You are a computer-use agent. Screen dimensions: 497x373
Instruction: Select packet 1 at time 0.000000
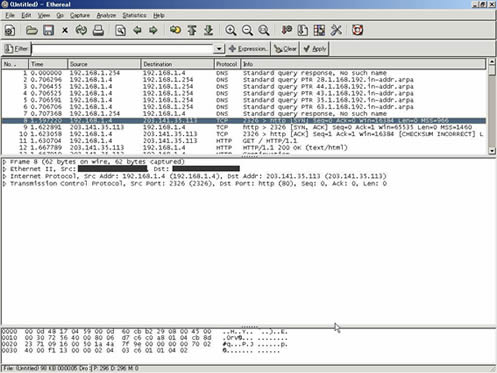coord(244,73)
